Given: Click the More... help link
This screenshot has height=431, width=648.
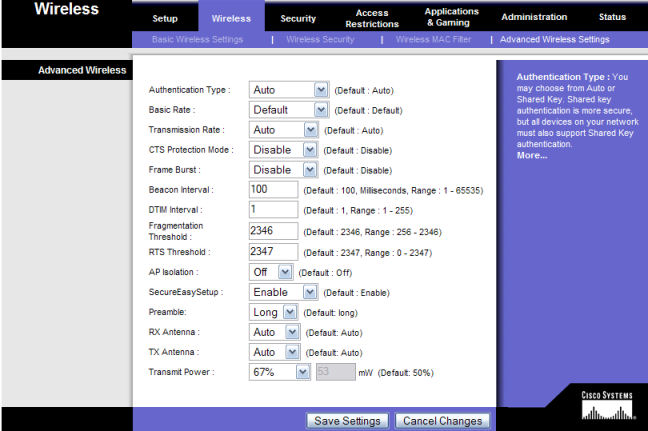Looking at the screenshot, I should pyautogui.click(x=532, y=155).
